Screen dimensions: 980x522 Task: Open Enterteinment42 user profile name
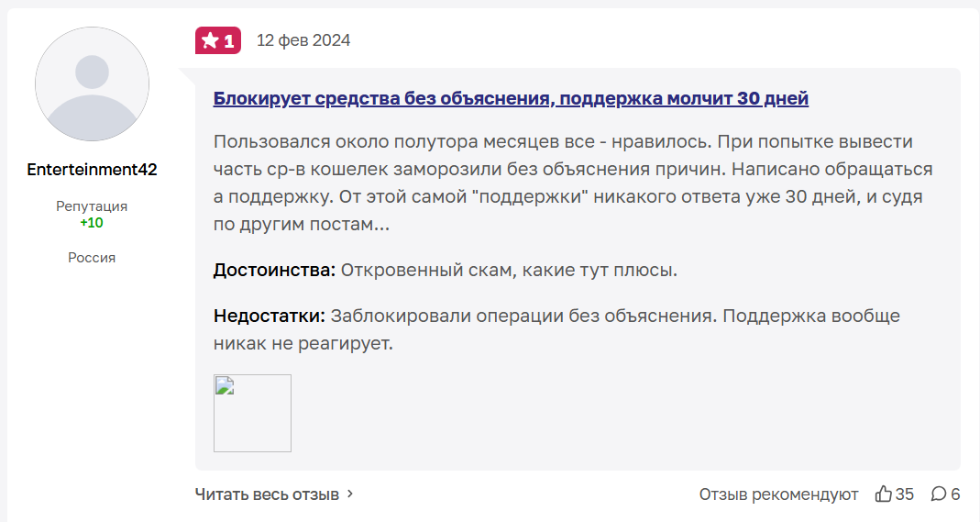click(x=92, y=170)
